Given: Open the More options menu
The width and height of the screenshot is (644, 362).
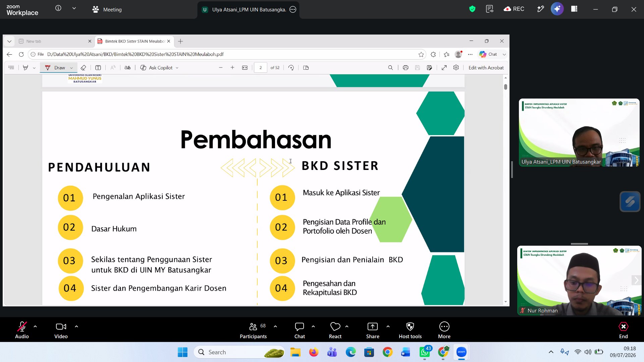Looking at the screenshot, I should 444,330.
